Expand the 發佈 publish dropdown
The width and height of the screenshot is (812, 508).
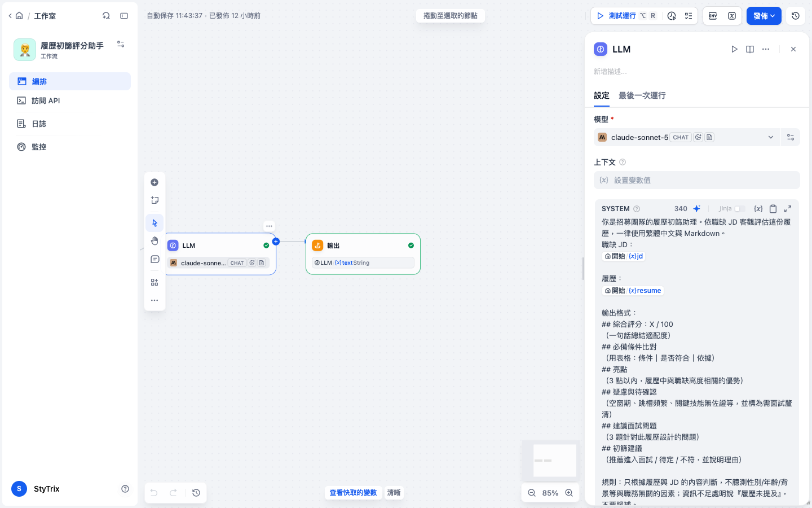(x=764, y=16)
